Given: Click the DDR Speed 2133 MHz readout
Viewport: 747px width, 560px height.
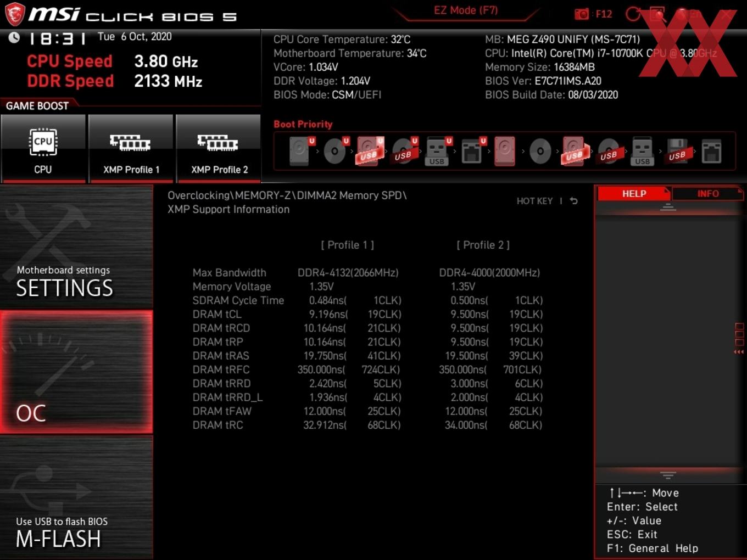Looking at the screenshot, I should click(x=115, y=81).
